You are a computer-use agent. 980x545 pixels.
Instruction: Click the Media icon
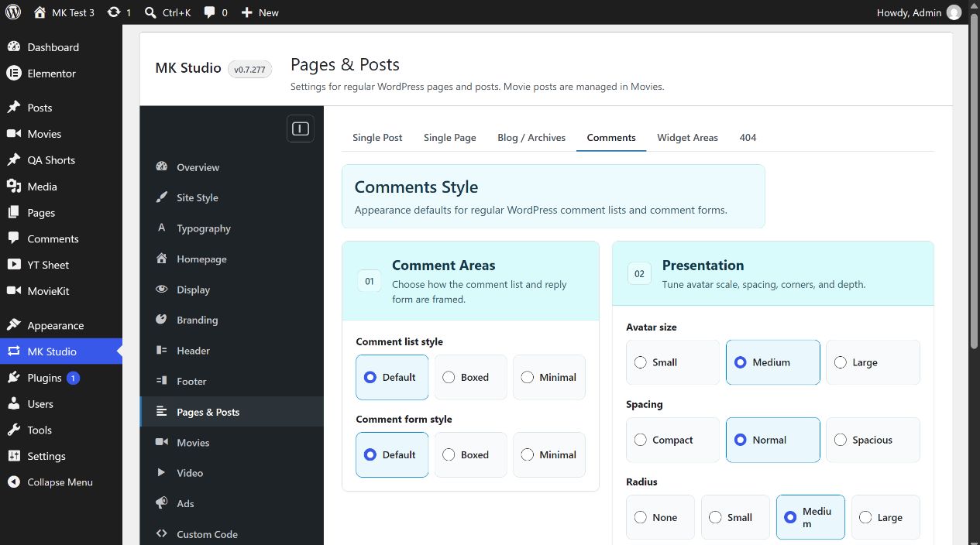click(13, 187)
